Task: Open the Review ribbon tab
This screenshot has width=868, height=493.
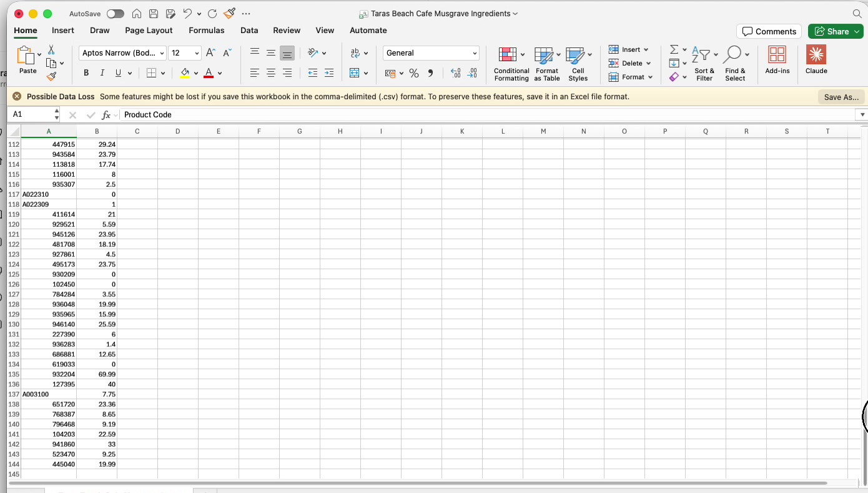Action: pyautogui.click(x=287, y=30)
